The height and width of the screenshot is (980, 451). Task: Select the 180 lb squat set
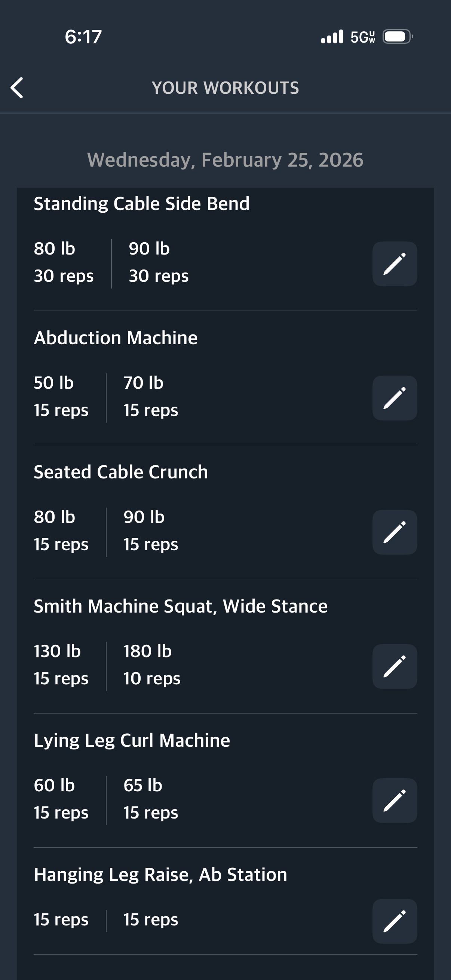tap(151, 665)
